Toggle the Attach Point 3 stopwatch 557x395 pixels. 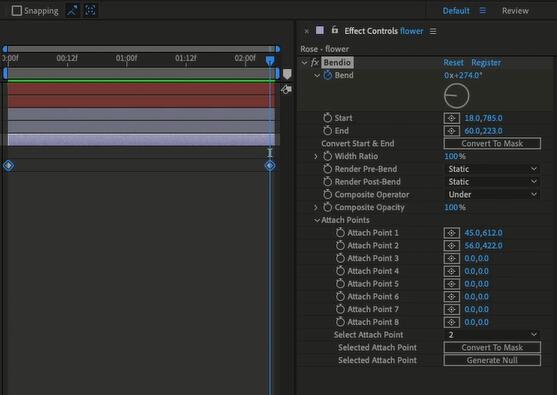pyautogui.click(x=340, y=258)
